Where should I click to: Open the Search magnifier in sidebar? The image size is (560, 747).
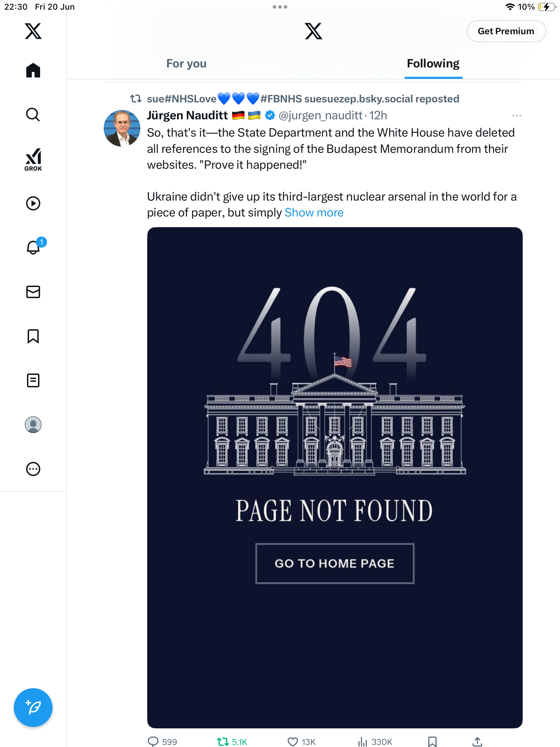[x=33, y=114]
